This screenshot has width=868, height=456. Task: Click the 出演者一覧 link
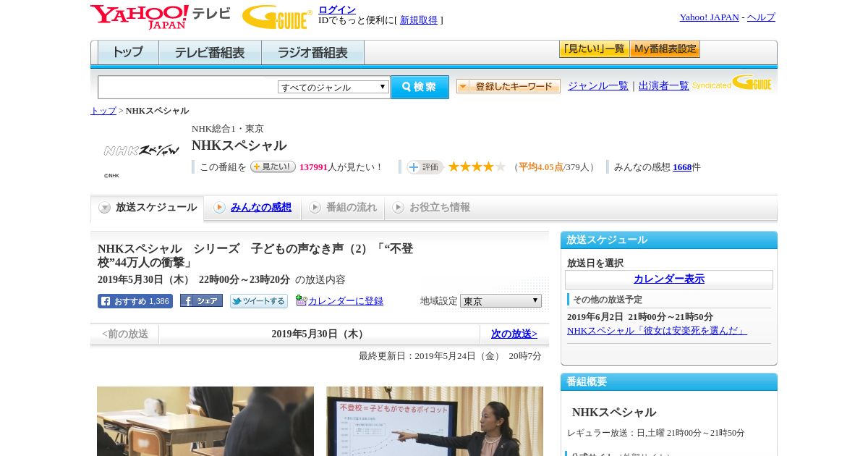click(x=664, y=86)
